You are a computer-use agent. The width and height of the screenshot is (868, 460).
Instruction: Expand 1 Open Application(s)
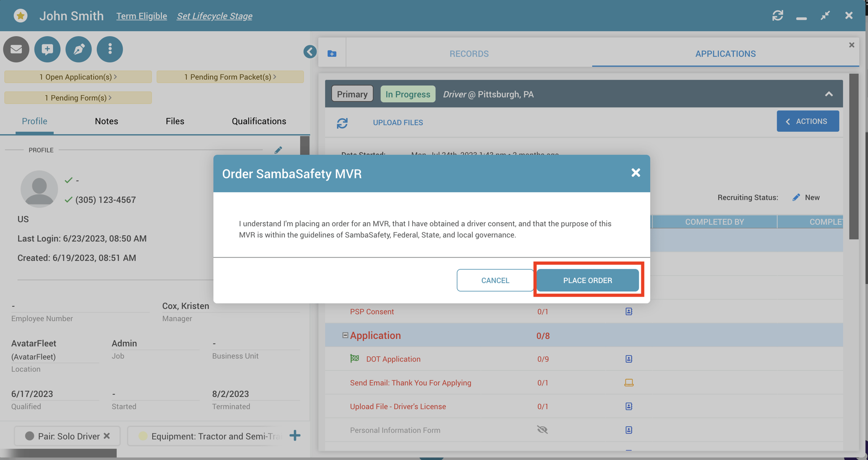pyautogui.click(x=78, y=77)
